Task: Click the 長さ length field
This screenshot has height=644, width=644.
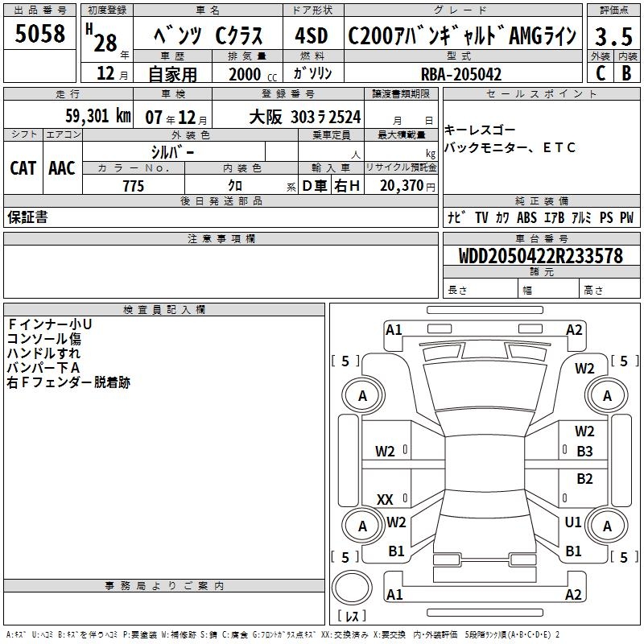Action: (x=481, y=288)
